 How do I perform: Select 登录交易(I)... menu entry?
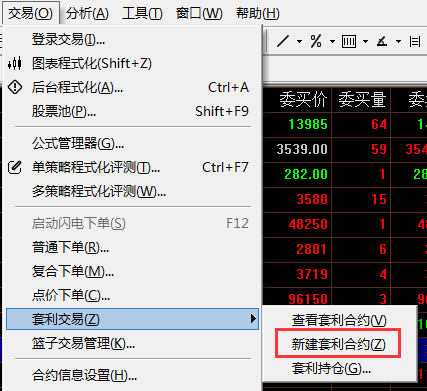point(132,40)
